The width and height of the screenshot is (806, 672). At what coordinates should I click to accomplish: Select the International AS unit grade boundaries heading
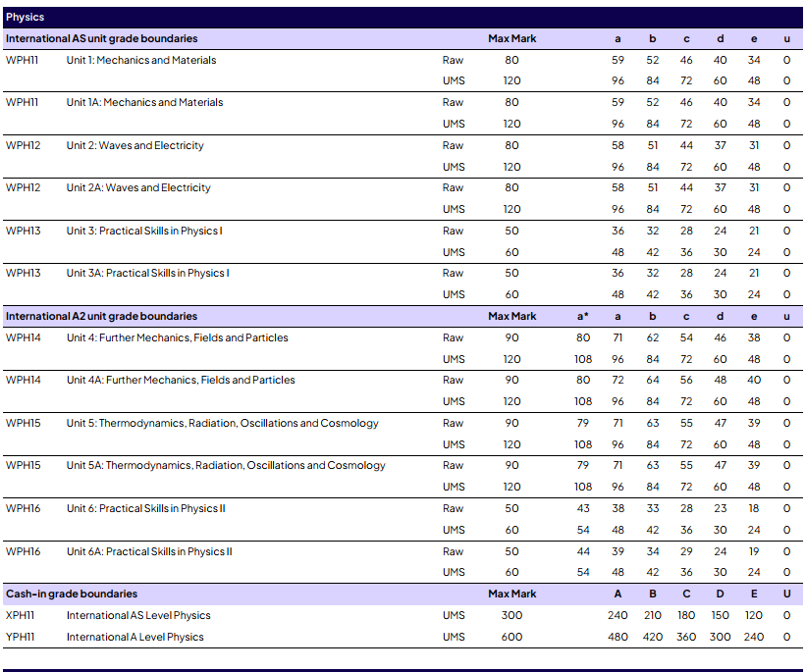[x=101, y=38]
